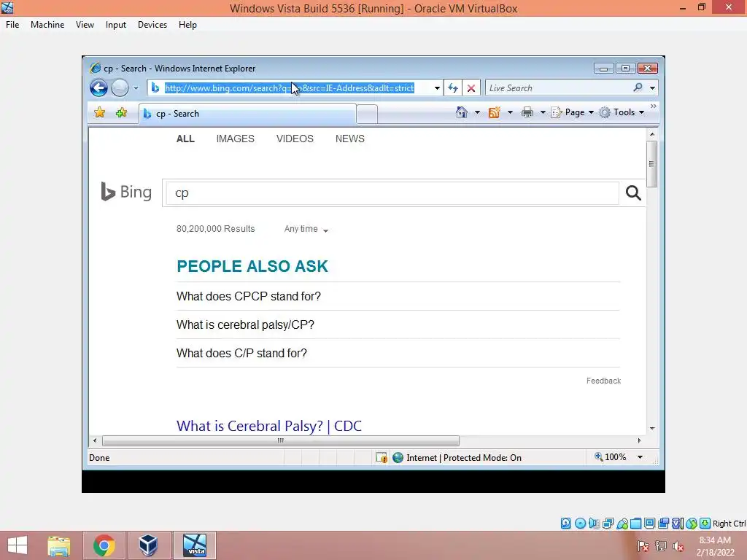
Task: Click the Bing search magnifier button
Action: click(x=633, y=192)
